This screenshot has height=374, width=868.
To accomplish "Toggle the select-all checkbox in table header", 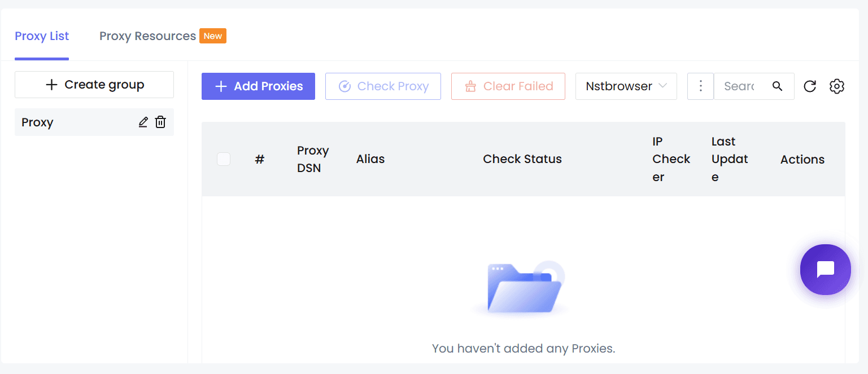I will point(224,159).
